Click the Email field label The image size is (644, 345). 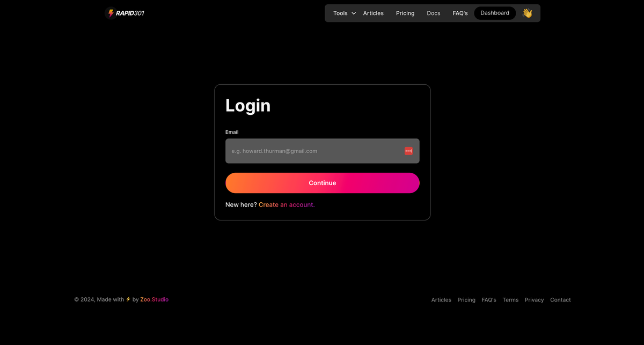(x=232, y=132)
